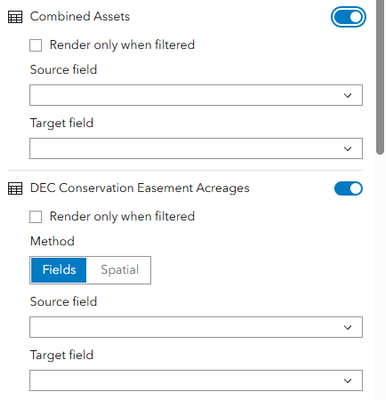
Task: Open Source field dropdown for DEC Conservation Easement
Action: pyautogui.click(x=196, y=327)
